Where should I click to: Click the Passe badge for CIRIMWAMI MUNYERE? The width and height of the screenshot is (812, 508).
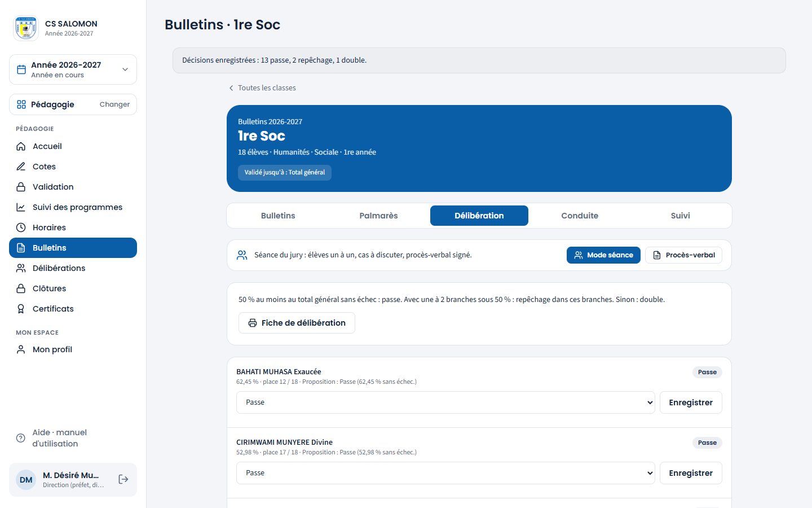coord(707,443)
